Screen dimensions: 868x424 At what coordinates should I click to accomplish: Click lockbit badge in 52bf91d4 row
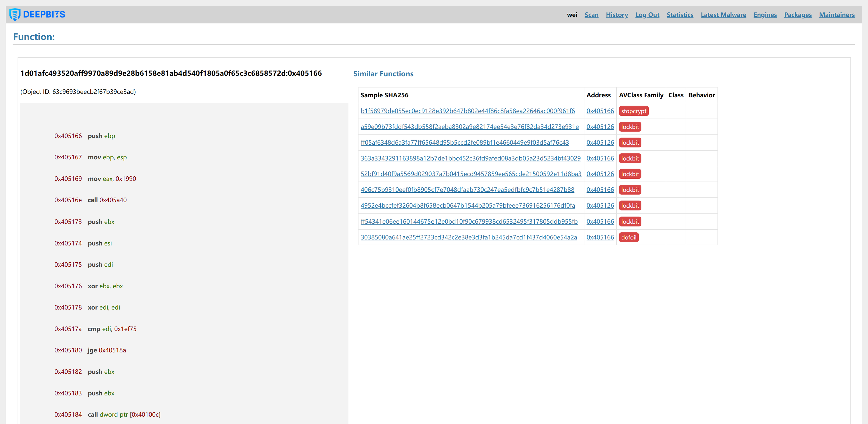pos(630,174)
